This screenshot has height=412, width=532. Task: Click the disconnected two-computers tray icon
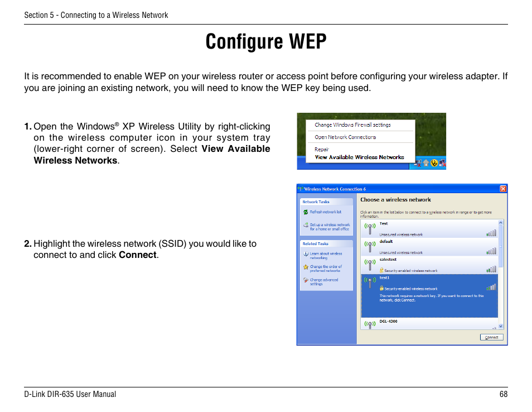click(x=442, y=164)
